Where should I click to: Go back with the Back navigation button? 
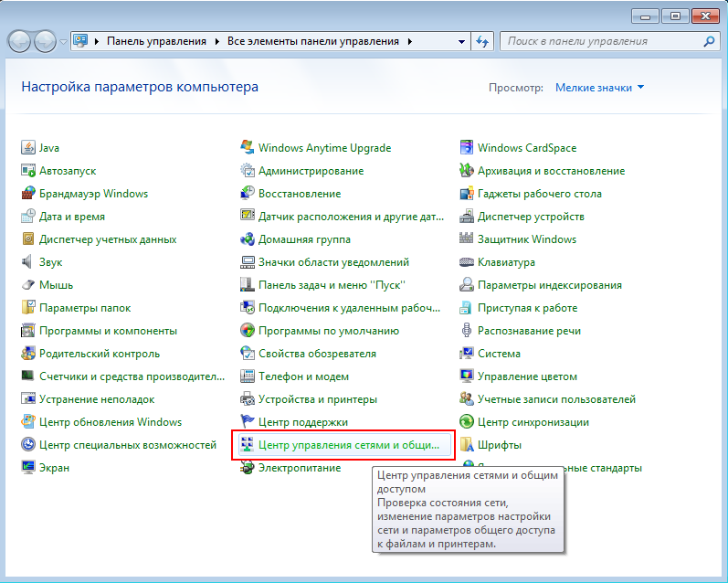pyautogui.click(x=19, y=42)
